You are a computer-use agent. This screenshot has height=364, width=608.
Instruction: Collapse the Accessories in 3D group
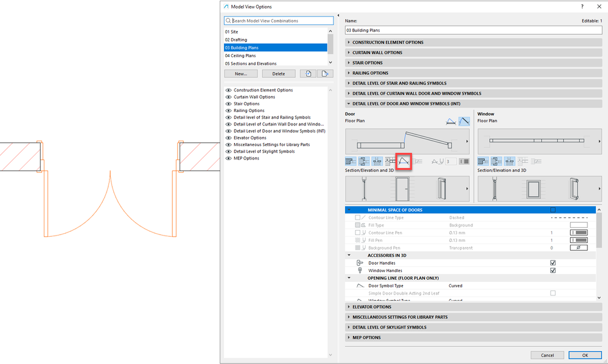[x=349, y=256]
